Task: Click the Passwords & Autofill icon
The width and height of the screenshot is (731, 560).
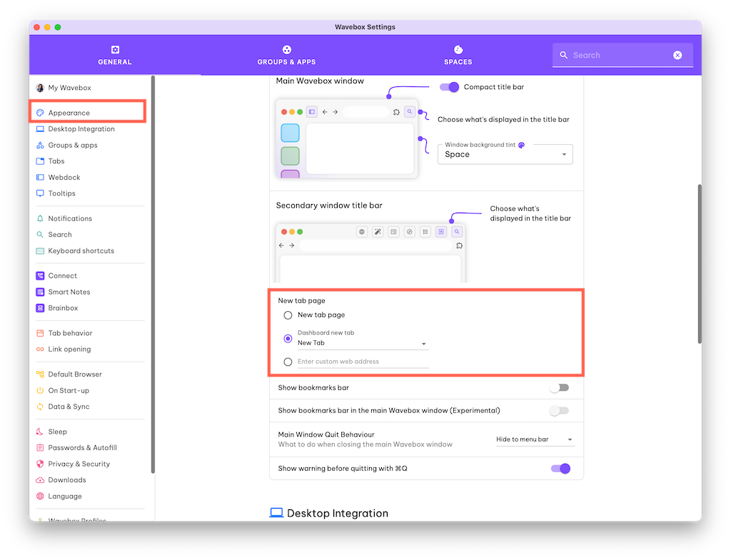Action: point(40,448)
